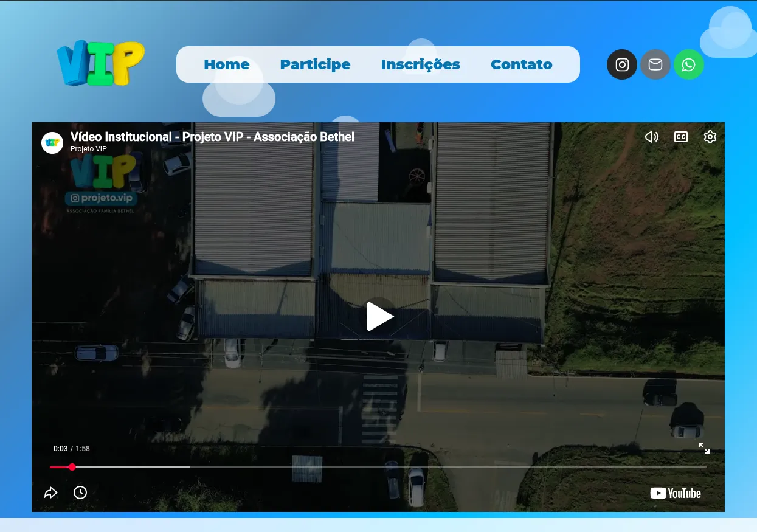Select the Home navigation item

(x=227, y=64)
